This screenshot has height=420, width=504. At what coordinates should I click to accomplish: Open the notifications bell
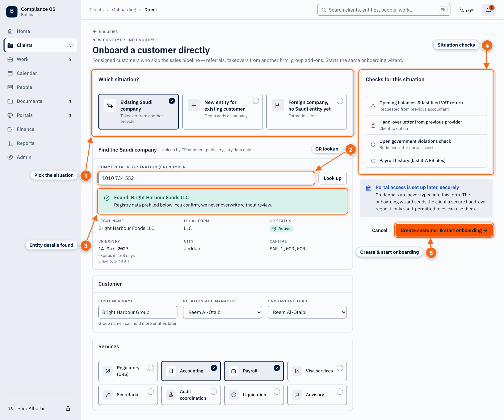click(x=488, y=10)
